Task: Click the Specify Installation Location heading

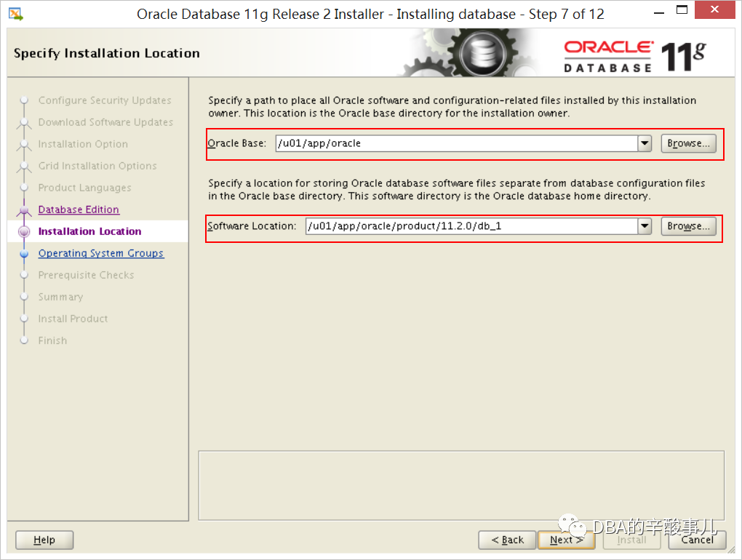Action: [107, 53]
